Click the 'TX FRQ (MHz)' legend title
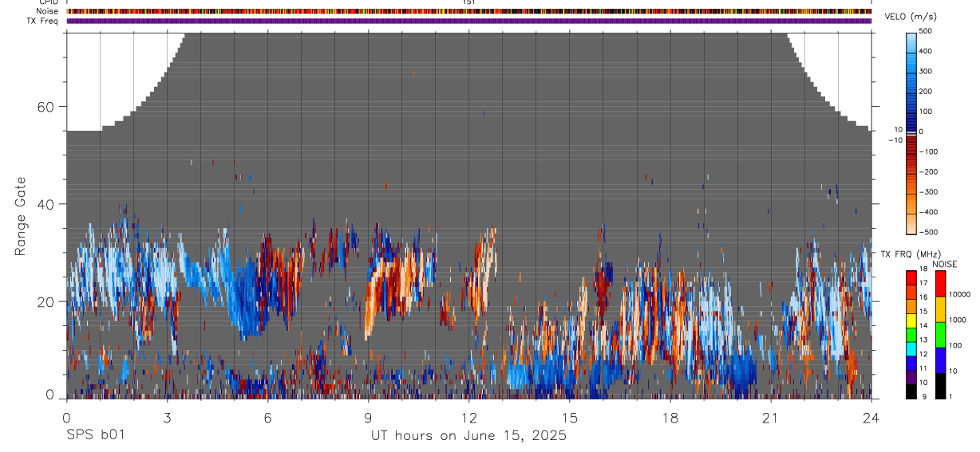980x452 pixels. [911, 254]
